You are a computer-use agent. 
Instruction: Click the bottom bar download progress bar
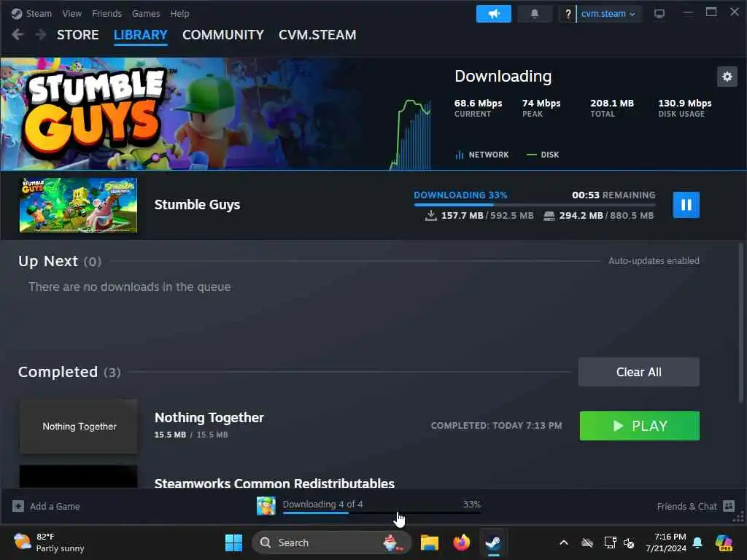(382, 513)
